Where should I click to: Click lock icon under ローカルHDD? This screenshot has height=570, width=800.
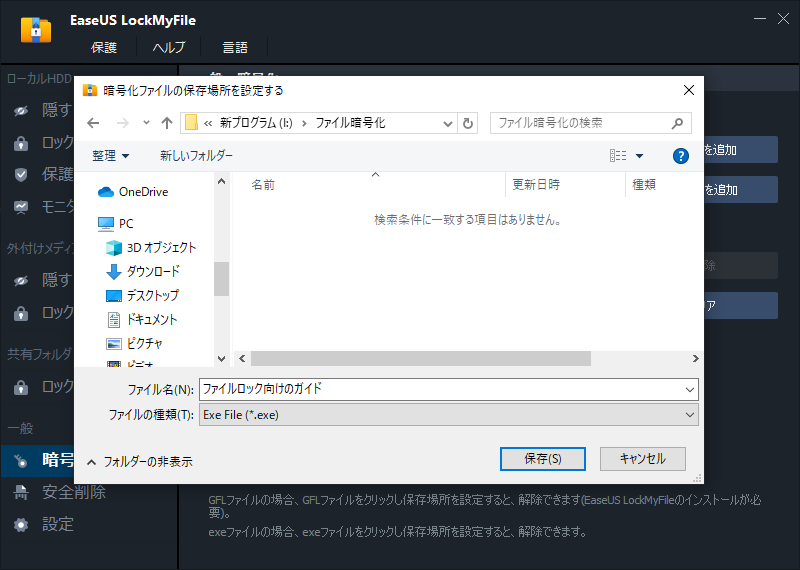[x=21, y=143]
